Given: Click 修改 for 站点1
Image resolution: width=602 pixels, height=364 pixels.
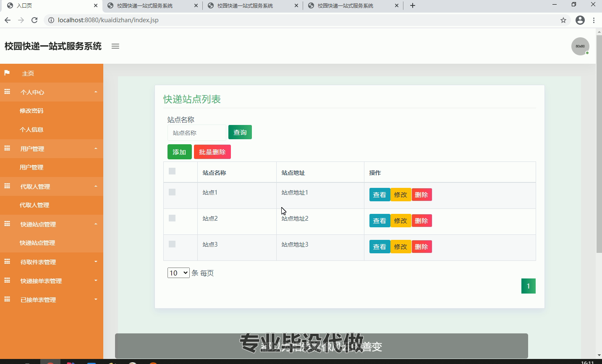Looking at the screenshot, I should coord(400,195).
